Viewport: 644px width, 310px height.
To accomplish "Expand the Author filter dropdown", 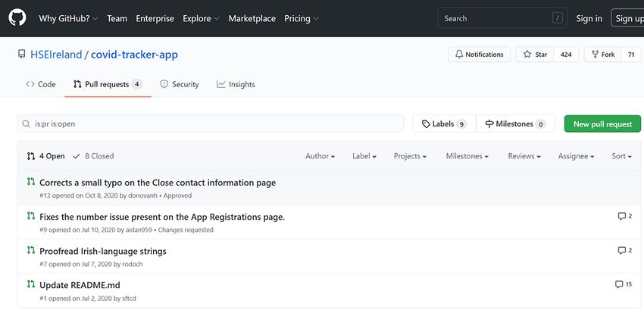I will (320, 156).
